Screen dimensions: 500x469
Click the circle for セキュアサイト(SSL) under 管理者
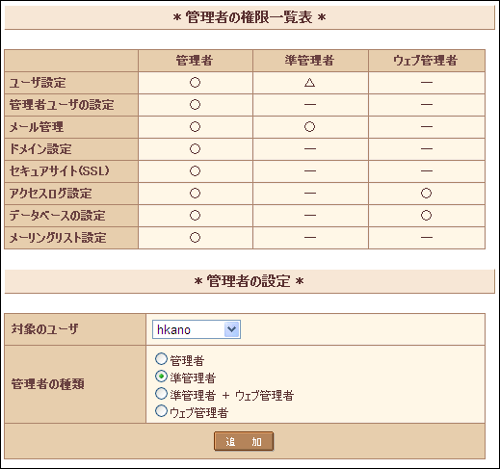coord(195,171)
